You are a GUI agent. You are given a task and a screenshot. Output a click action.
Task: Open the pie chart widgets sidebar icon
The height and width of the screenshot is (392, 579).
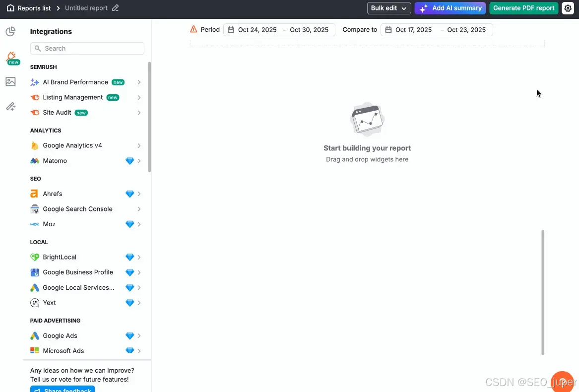tap(10, 31)
